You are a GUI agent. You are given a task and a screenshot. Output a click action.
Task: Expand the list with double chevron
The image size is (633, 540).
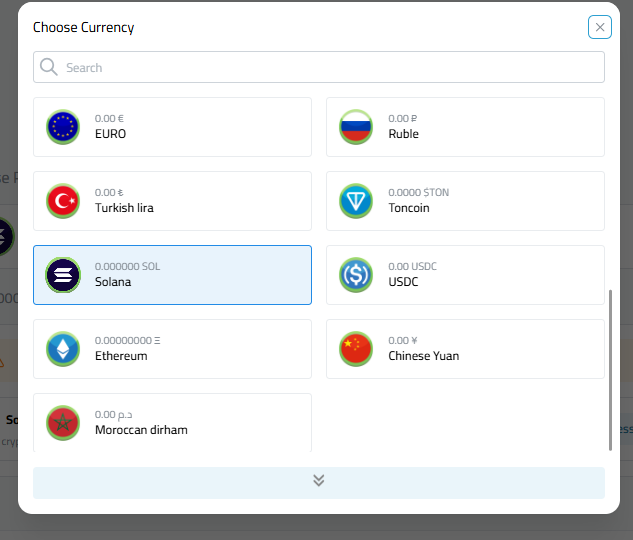point(319,481)
